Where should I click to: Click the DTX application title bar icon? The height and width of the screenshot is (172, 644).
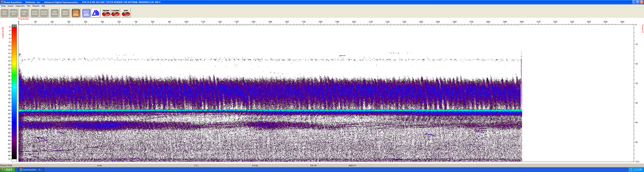click(2, 2)
